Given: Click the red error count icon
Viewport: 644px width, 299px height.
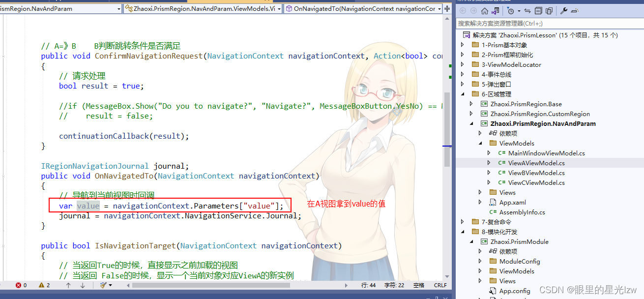Looking at the screenshot, I should click(18, 285).
